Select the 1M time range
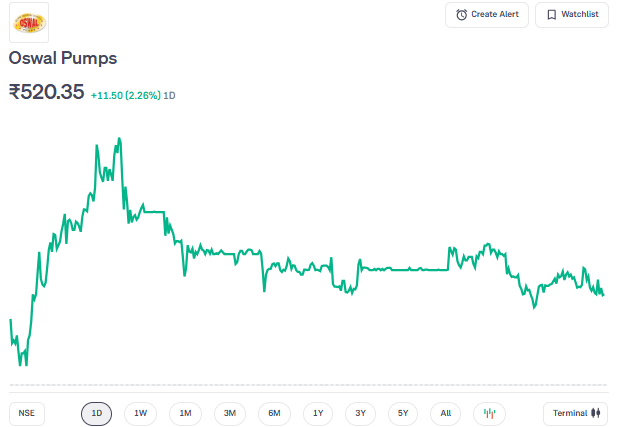 185,413
